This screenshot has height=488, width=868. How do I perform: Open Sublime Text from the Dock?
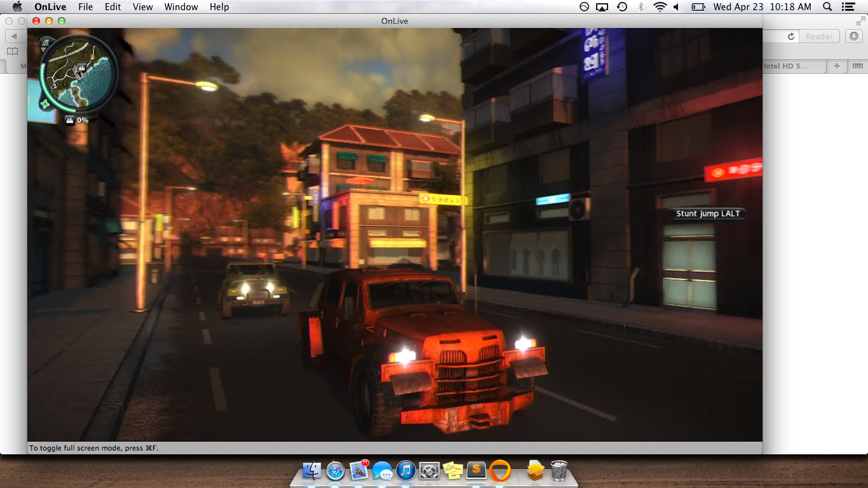tap(477, 471)
